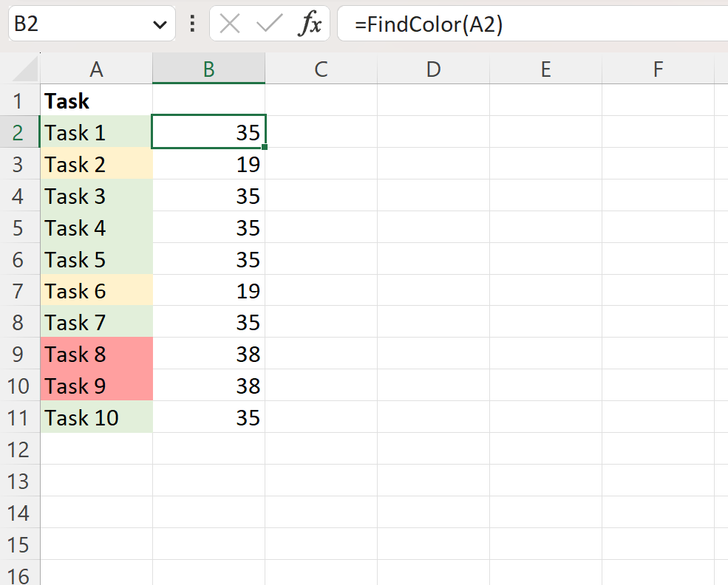728x585 pixels.
Task: Select row 9 header
Action: 20,354
